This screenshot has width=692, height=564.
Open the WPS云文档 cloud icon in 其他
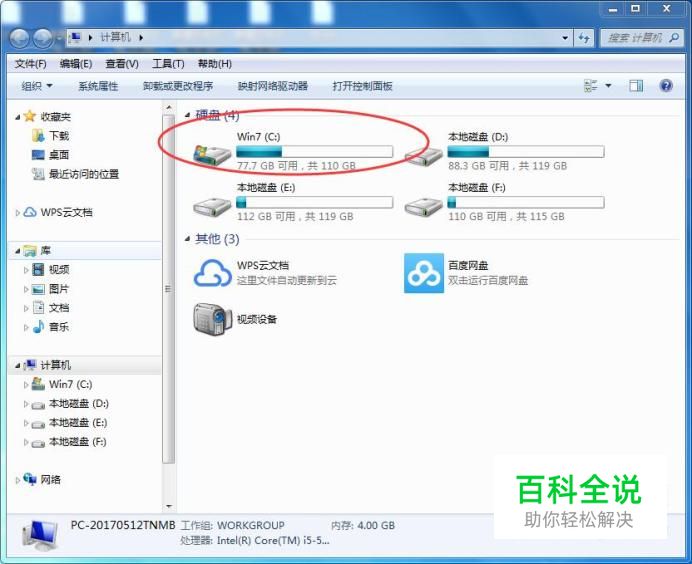point(213,273)
